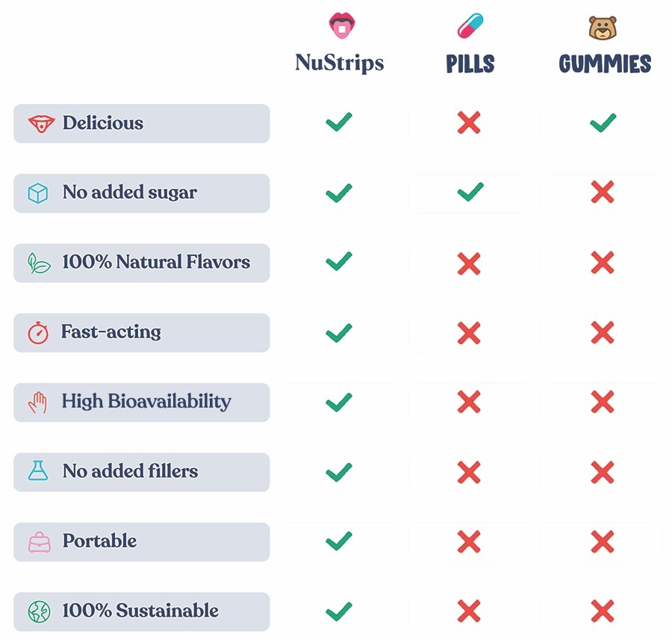
Task: Click the hand icon for High Bioavailability
Action: 38,402
